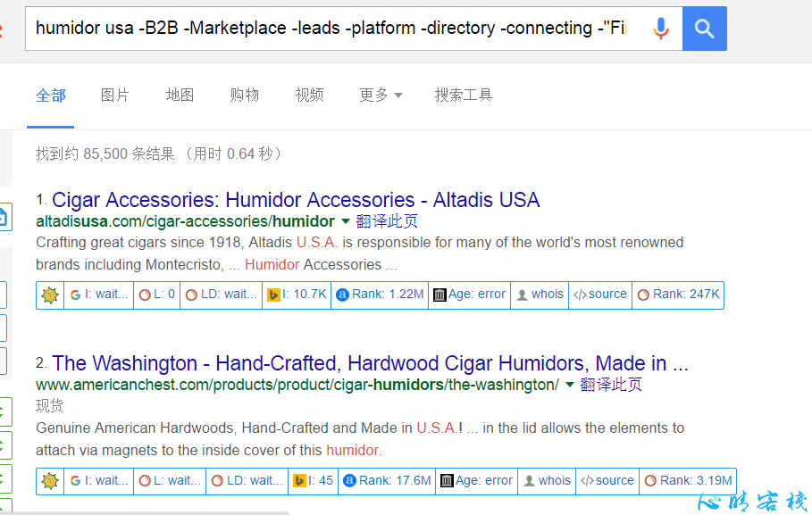The height and width of the screenshot is (515, 812).
Task: Click 'L: 0' links metric in Altadis bar
Action: pos(157,295)
